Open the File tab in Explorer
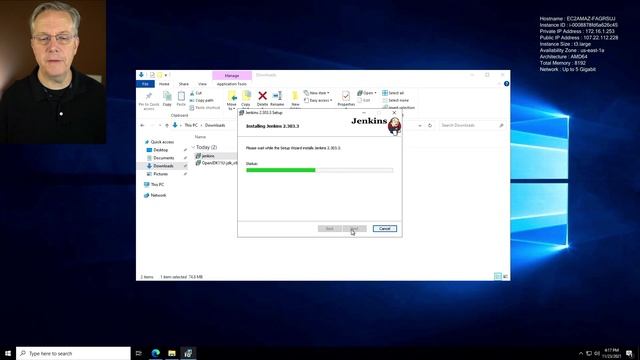The image size is (640, 360). pos(145,84)
